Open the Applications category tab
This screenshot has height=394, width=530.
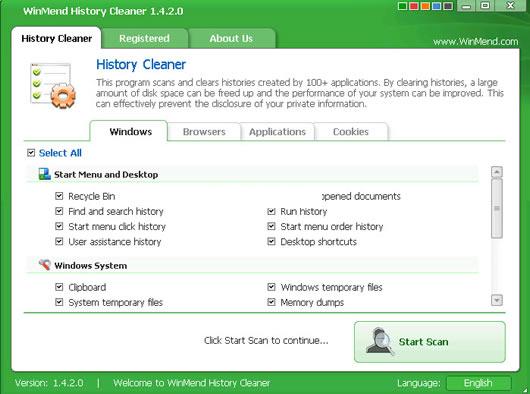pyautogui.click(x=278, y=132)
